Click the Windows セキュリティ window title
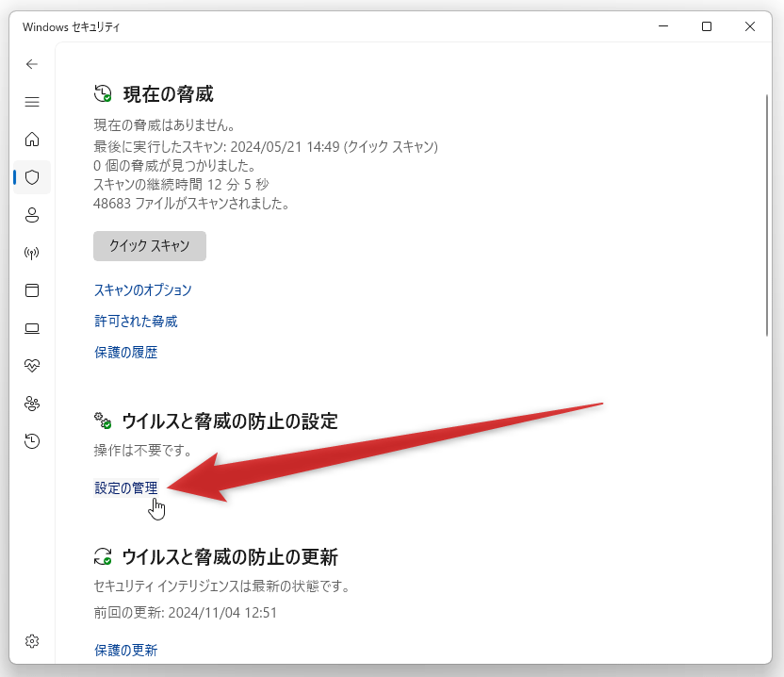The width and height of the screenshot is (784, 677). coord(71,27)
